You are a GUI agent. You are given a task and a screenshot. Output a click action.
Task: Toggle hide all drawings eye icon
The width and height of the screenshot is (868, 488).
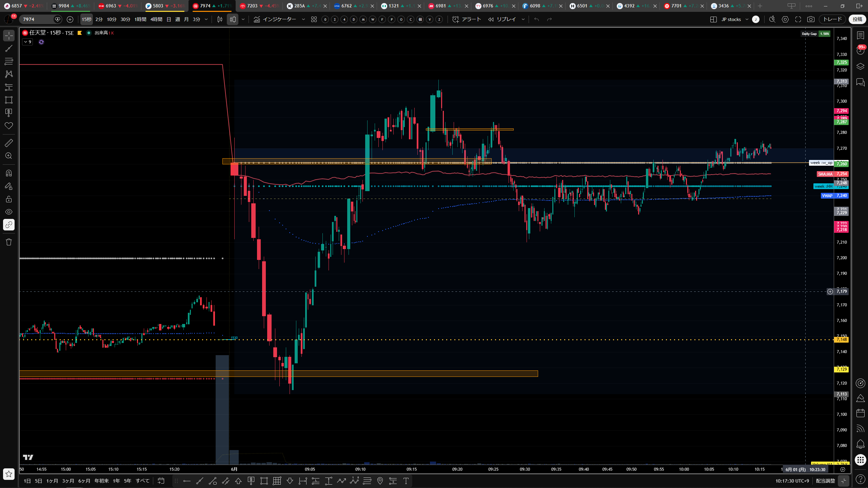pos(9,212)
